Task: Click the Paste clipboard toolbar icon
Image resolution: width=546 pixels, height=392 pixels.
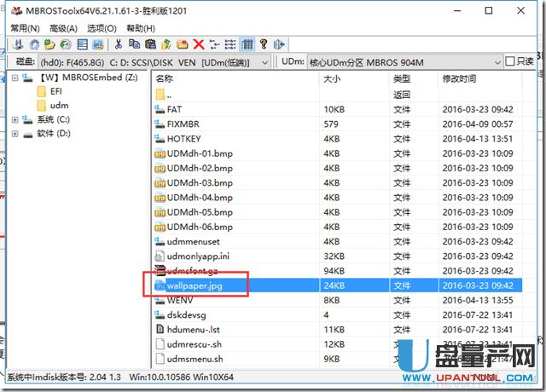Action: coord(150,44)
